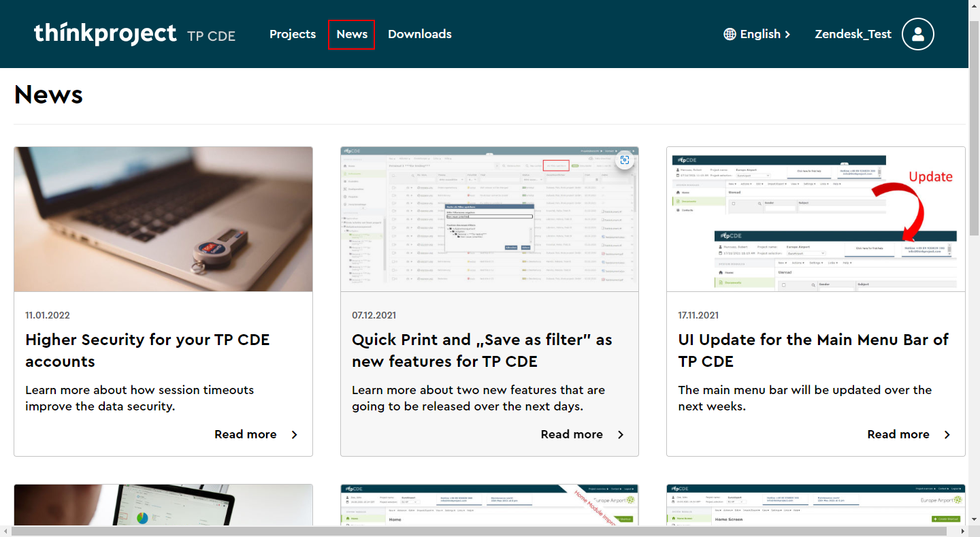Click the horizontal scrollbar at the bottom

[x=476, y=532]
